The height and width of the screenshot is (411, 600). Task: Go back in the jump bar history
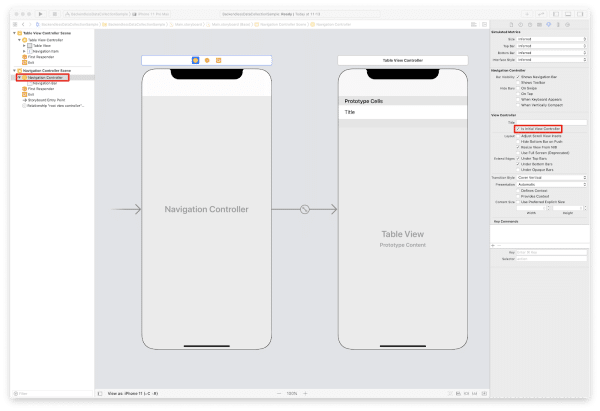(x=23, y=24)
